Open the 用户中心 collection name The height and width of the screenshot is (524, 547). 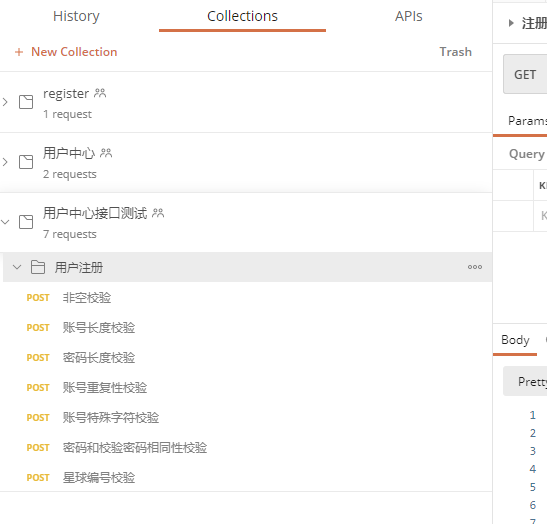[69, 153]
